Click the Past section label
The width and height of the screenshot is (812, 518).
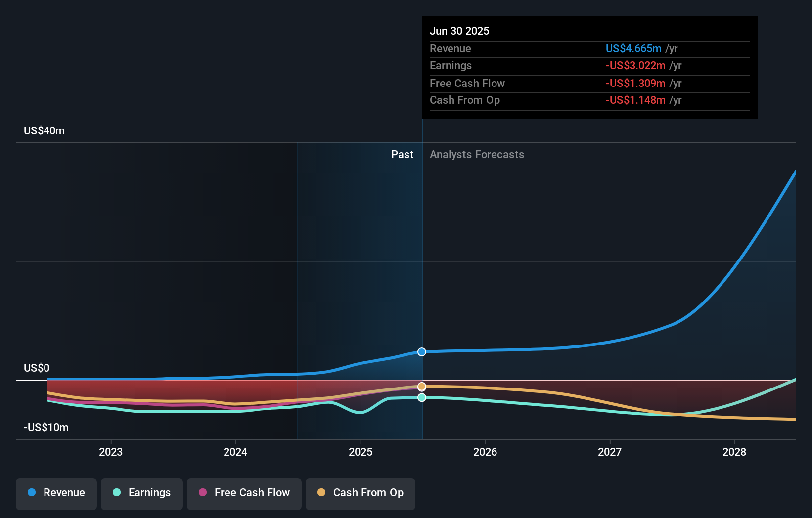click(x=402, y=154)
